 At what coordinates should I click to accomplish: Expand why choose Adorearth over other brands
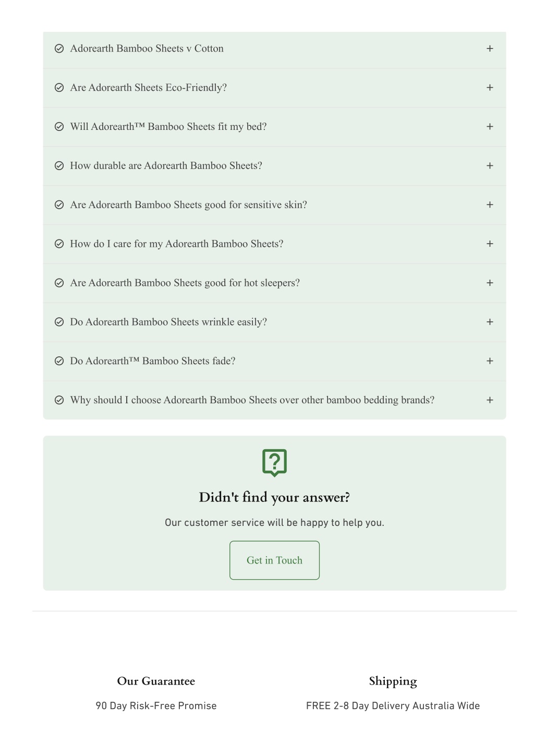274,400
